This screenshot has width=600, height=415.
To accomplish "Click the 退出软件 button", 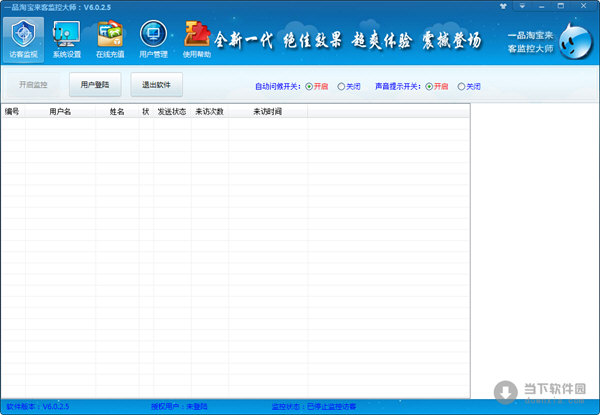I will tap(157, 85).
